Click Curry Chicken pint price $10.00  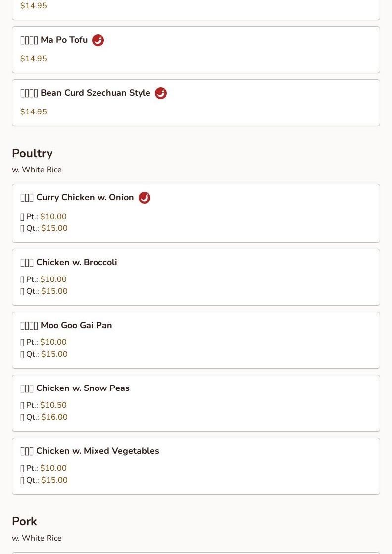53,217
